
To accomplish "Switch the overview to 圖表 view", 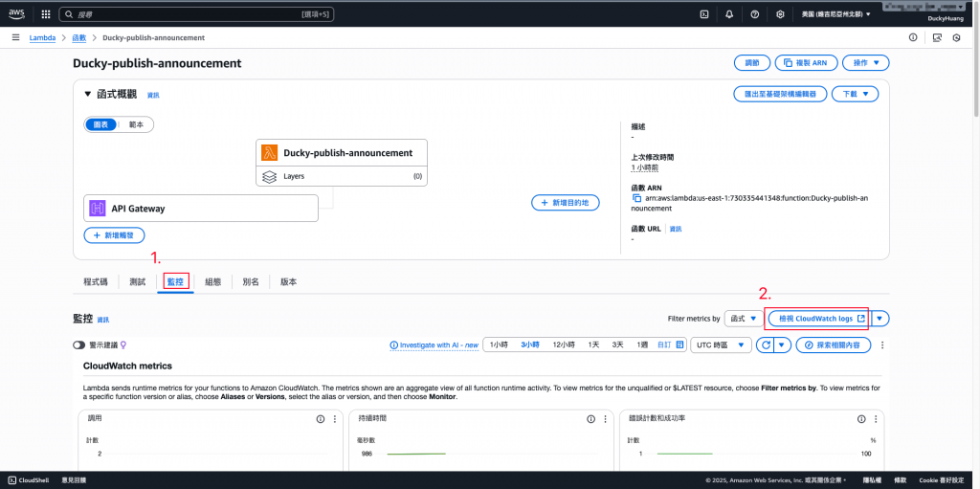I will click(x=100, y=124).
